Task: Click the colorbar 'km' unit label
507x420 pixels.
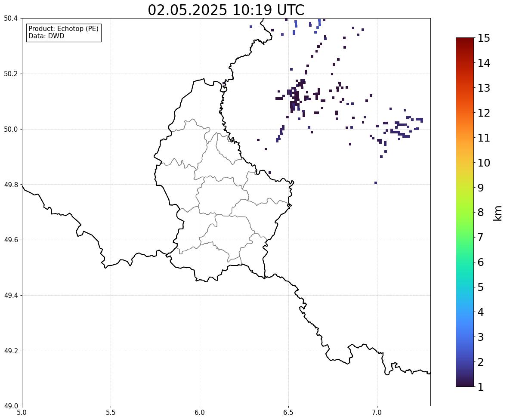Action: click(498, 213)
